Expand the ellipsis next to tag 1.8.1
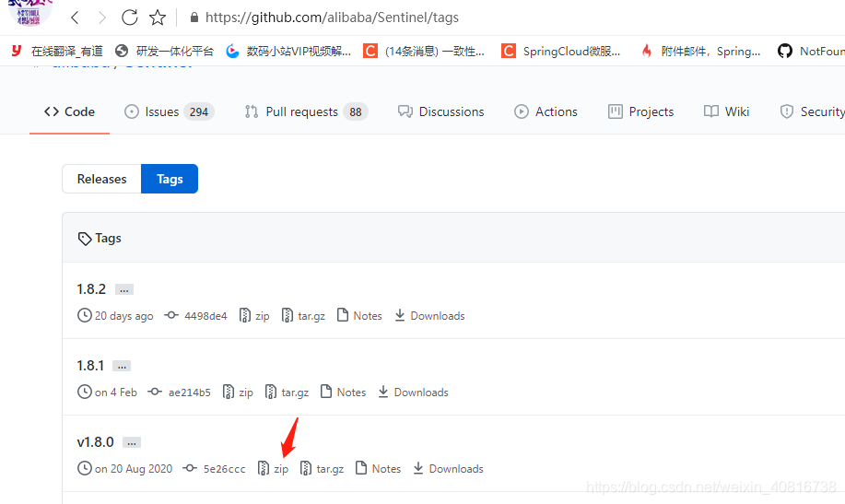The image size is (845, 504). pos(122,366)
